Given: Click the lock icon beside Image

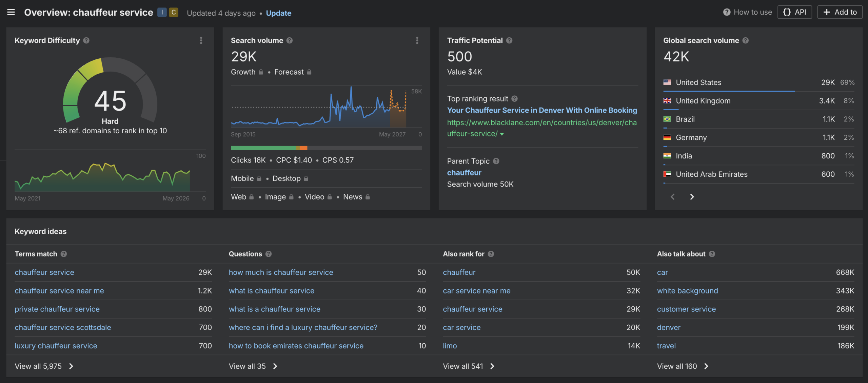Looking at the screenshot, I should pos(291,197).
